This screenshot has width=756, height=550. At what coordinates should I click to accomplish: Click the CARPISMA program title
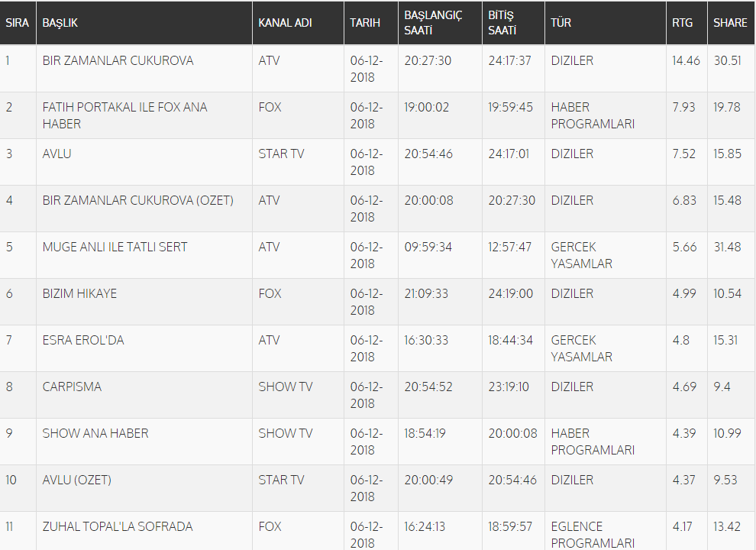click(72, 387)
